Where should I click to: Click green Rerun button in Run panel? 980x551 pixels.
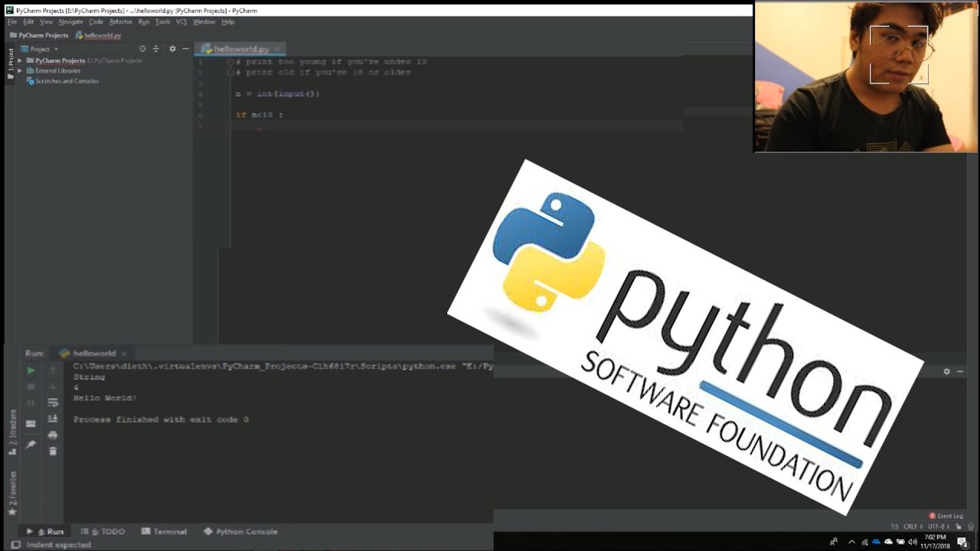(31, 370)
